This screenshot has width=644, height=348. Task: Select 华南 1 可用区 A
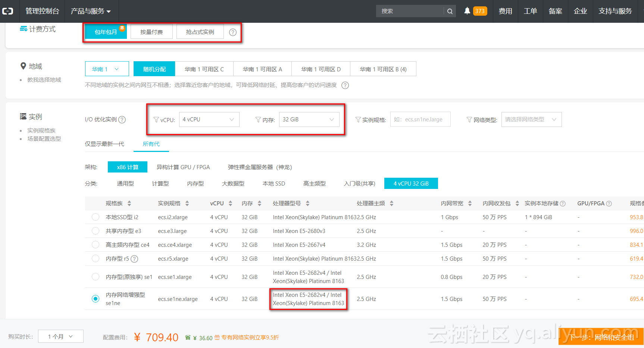pyautogui.click(x=262, y=69)
